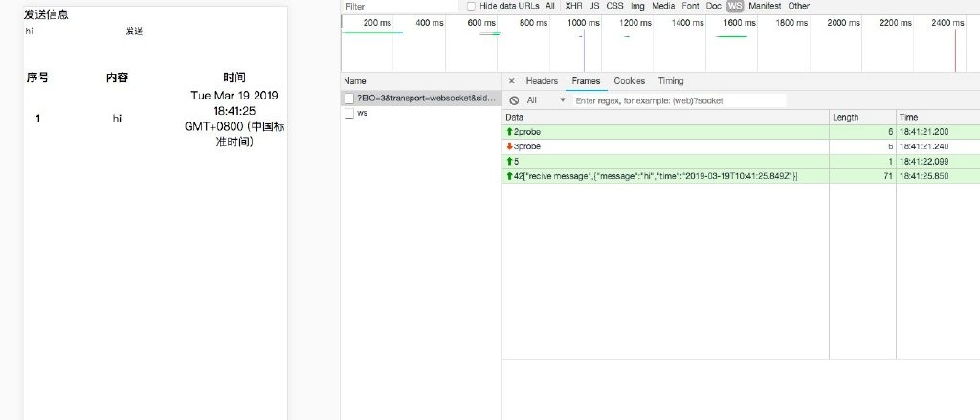Image resolution: width=980 pixels, height=420 pixels.
Task: Enable Hide data URLs checkbox
Action: point(471,6)
